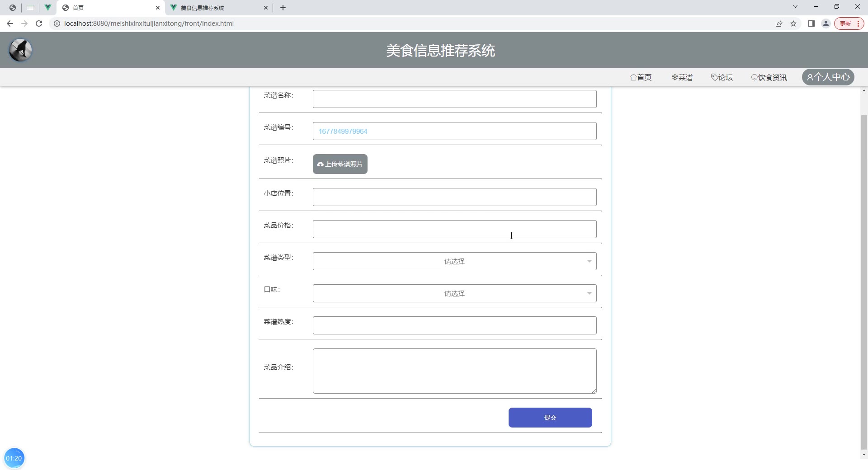The image size is (868, 470).
Task: Submit the form with the 提交 button
Action: (x=550, y=418)
